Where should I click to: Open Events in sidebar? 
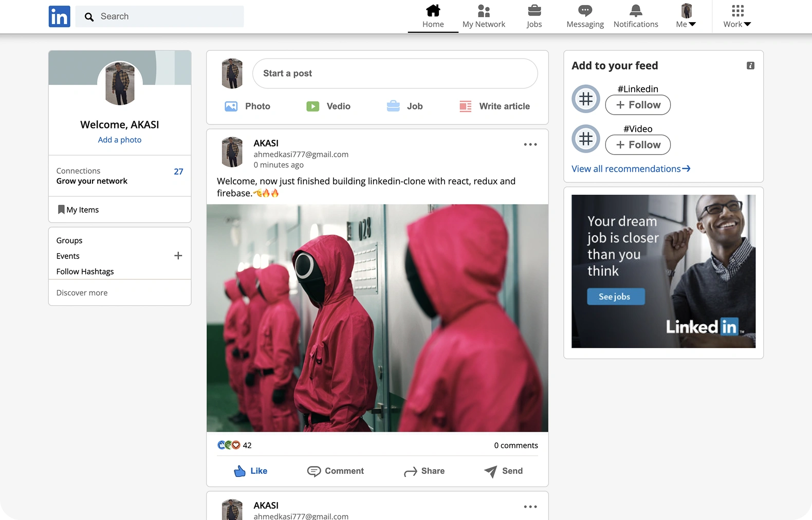(x=68, y=256)
